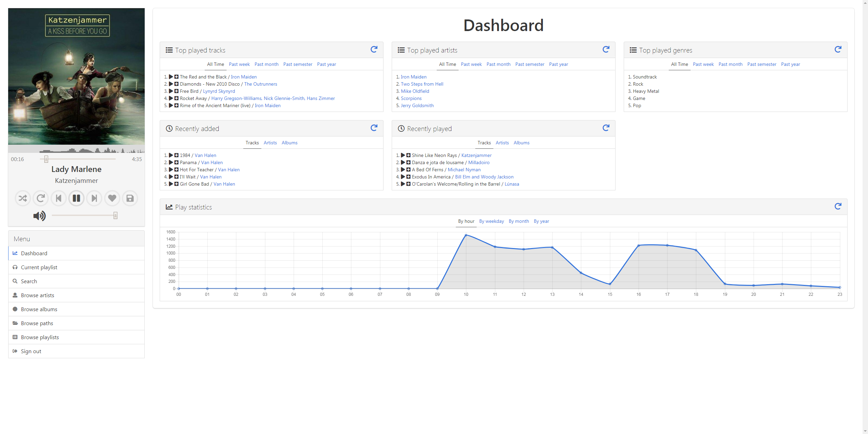Screen dimensions: 868x434
Task: Save current playlist with disk icon
Action: pyautogui.click(x=130, y=198)
